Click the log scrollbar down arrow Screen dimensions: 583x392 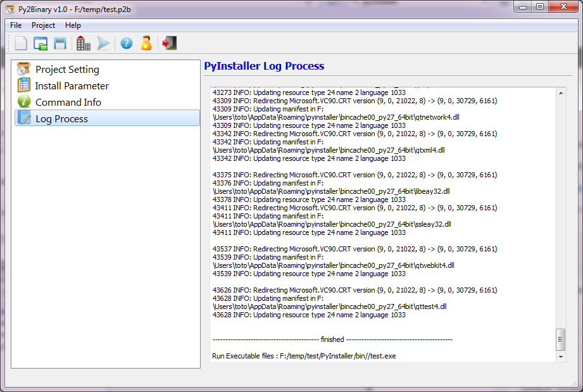[561, 357]
